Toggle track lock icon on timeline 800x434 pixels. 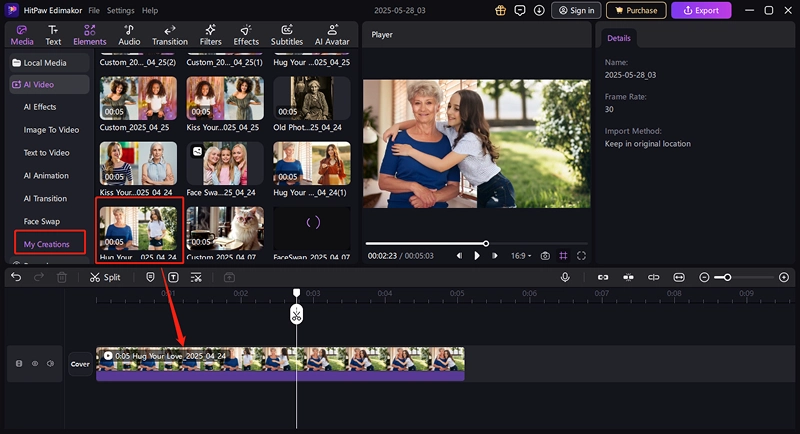click(19, 364)
